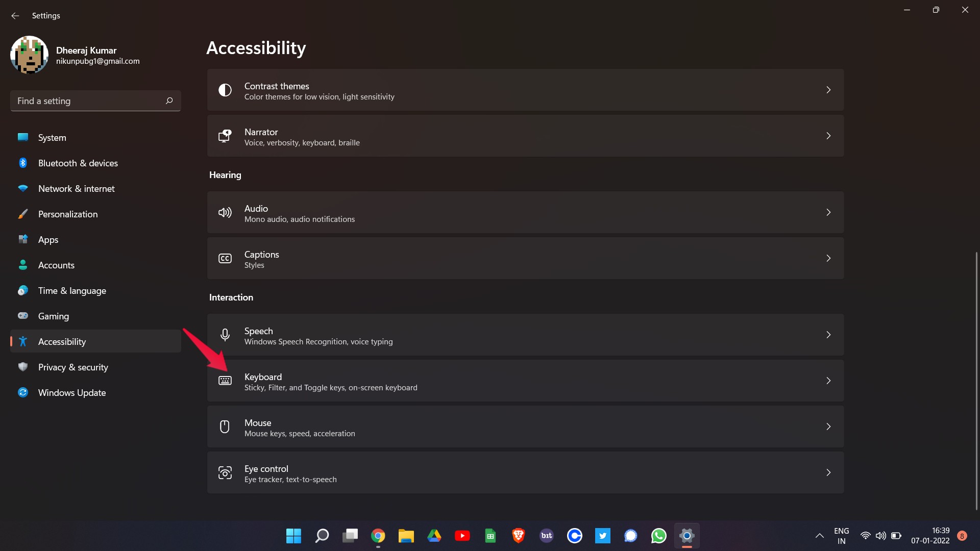Expand Audio settings chevron arrow
Screen dimensions: 980x551
(828, 213)
